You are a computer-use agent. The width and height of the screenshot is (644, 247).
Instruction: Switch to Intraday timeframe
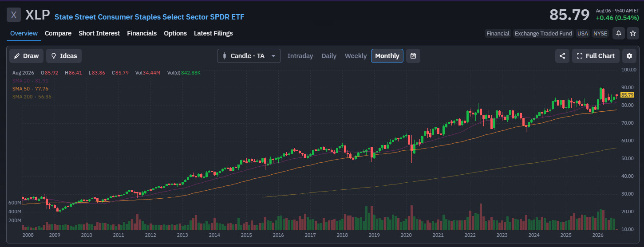(300, 56)
